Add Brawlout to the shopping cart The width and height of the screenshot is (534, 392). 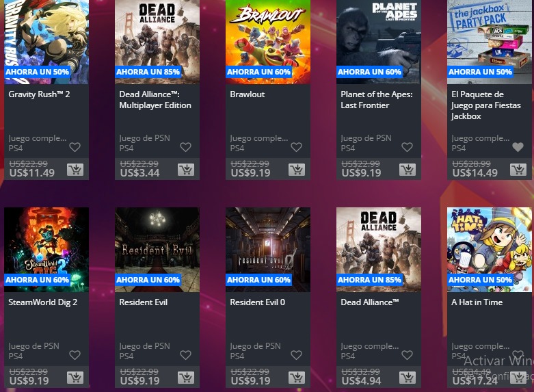297,170
